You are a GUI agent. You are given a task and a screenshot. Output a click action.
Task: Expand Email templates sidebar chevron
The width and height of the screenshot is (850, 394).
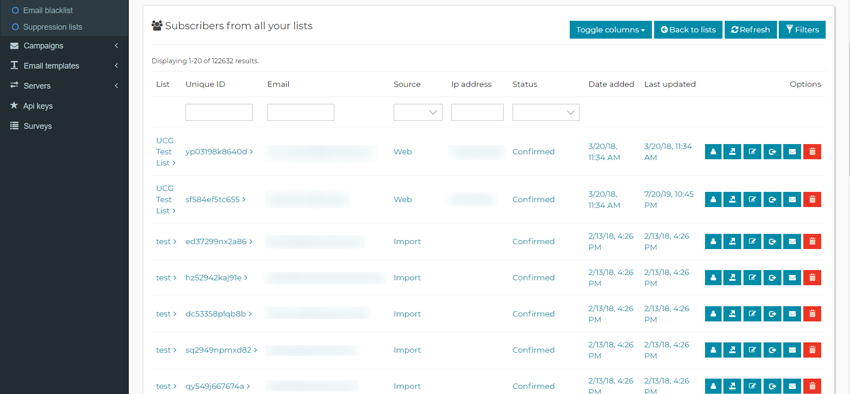[x=116, y=66]
